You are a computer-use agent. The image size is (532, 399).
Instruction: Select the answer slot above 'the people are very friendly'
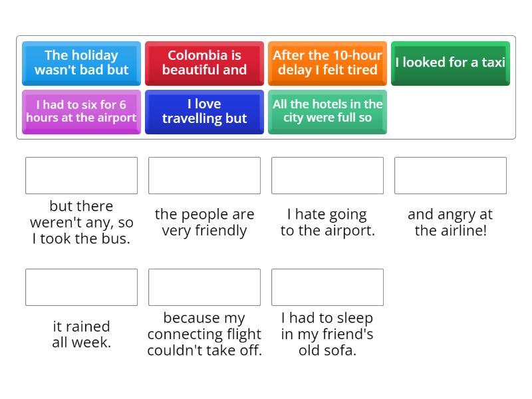coord(204,176)
